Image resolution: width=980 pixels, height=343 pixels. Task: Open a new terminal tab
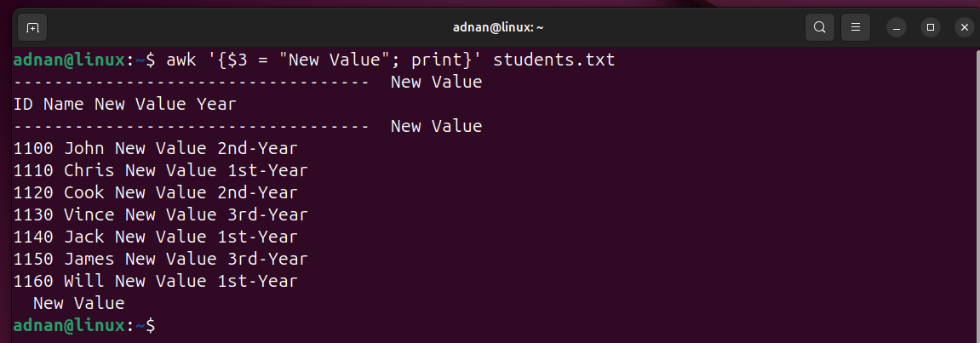32,27
